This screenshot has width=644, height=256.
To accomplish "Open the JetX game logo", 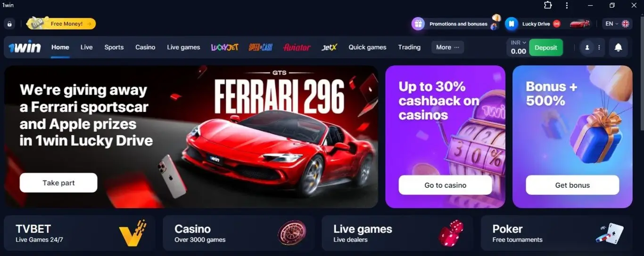I will pos(329,47).
